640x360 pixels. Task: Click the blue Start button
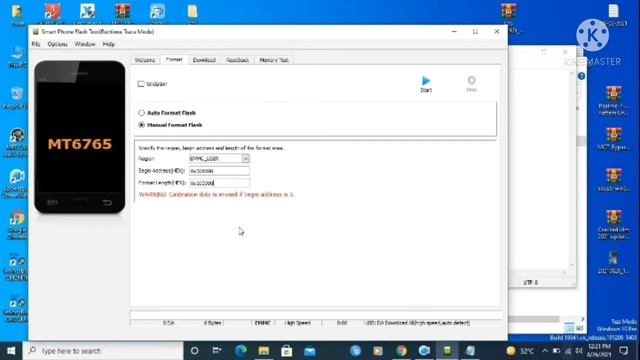426,84
